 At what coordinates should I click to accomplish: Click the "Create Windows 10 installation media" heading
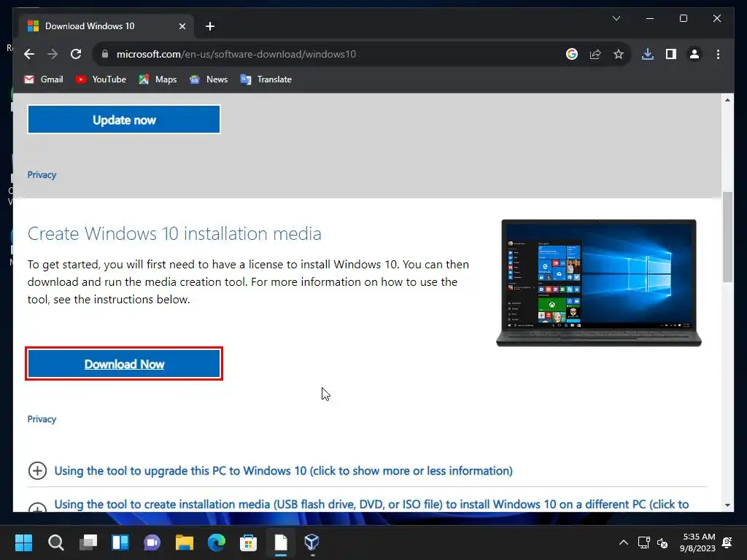(x=174, y=234)
